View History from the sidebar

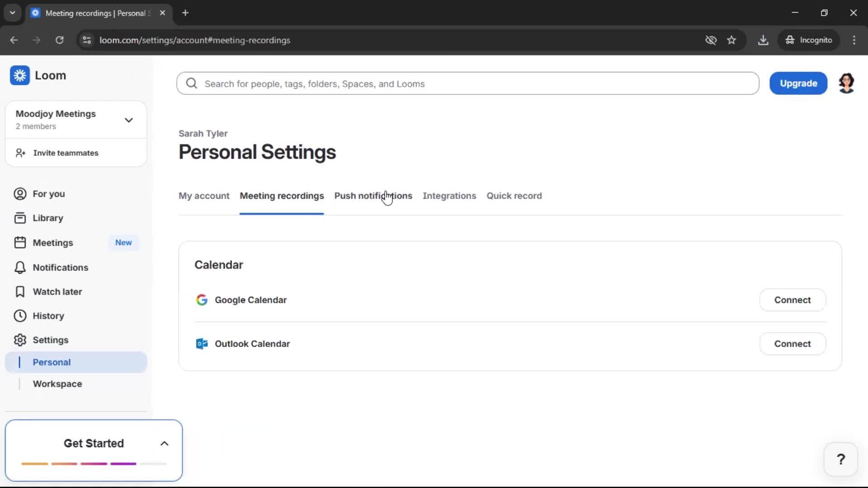[49, 316]
